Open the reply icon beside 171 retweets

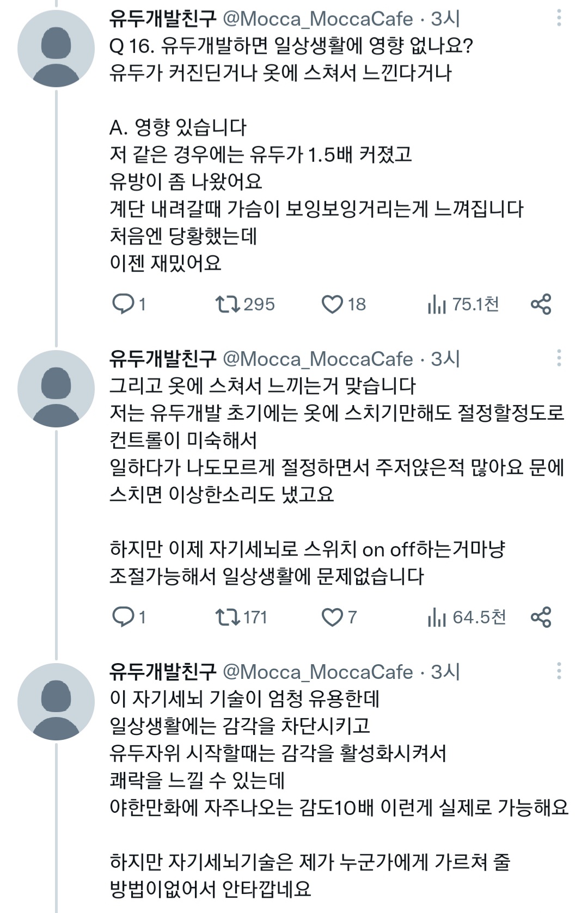[x=122, y=617]
